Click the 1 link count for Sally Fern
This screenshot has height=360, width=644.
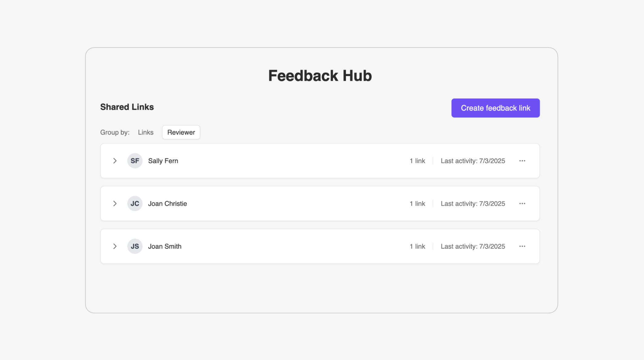417,161
